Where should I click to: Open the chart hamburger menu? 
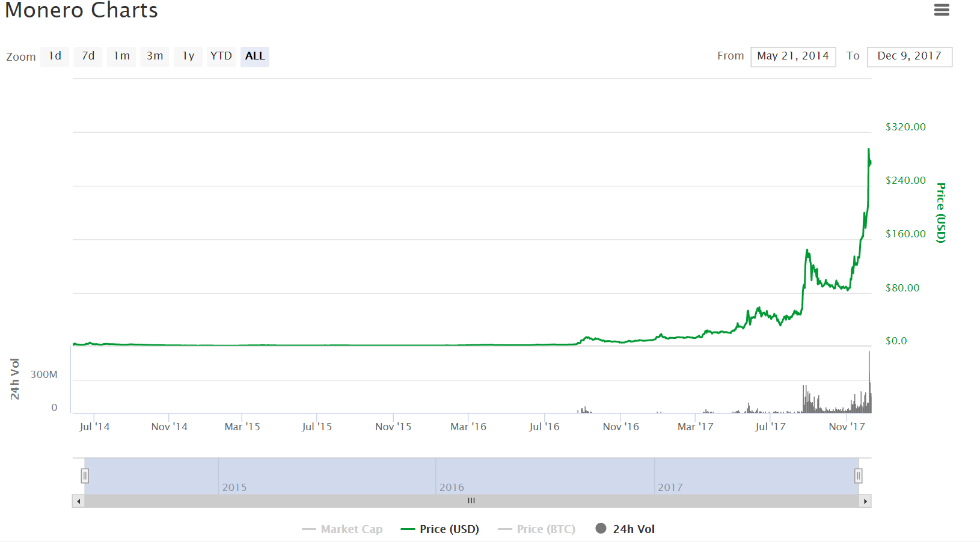[x=942, y=10]
